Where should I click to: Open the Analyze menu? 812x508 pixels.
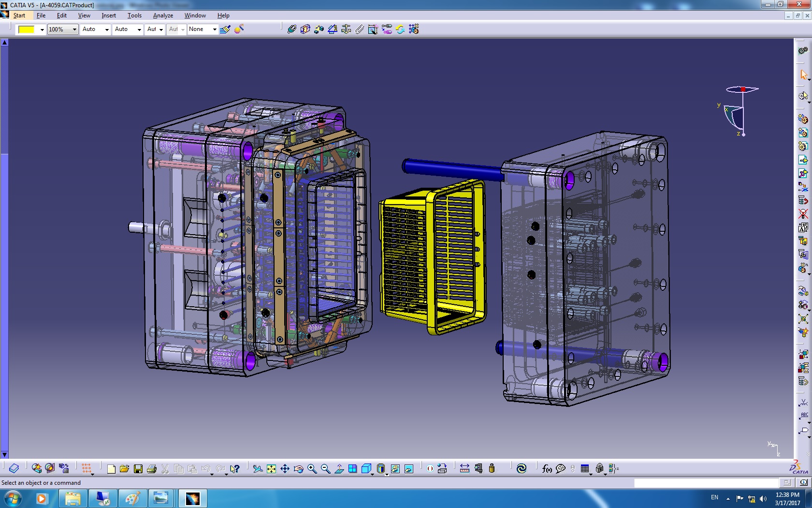click(163, 15)
